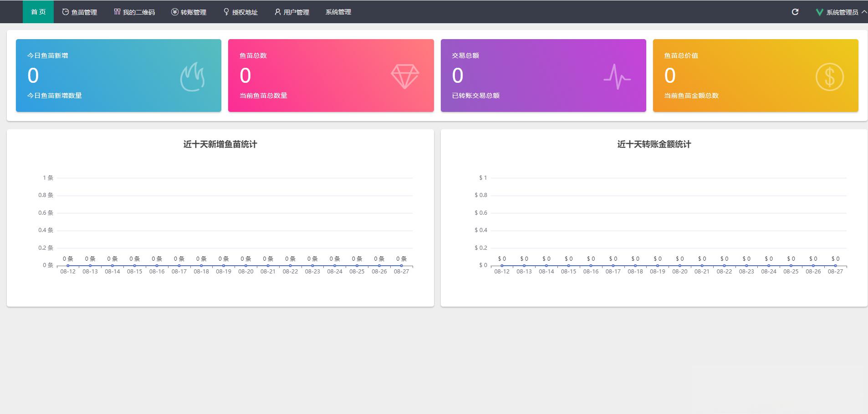868x414 pixels.
Task: Click the 当前鱼苗金额总数 caption
Action: 691,96
